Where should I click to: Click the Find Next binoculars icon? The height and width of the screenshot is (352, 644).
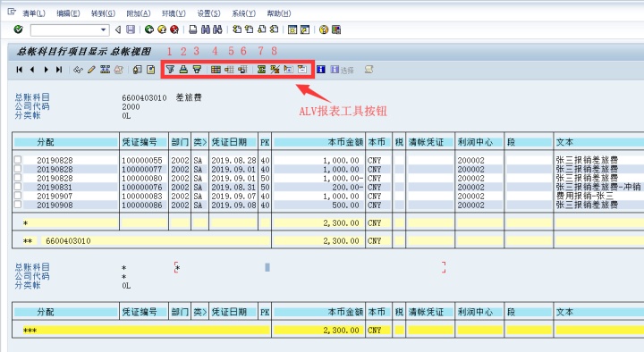pos(217,29)
